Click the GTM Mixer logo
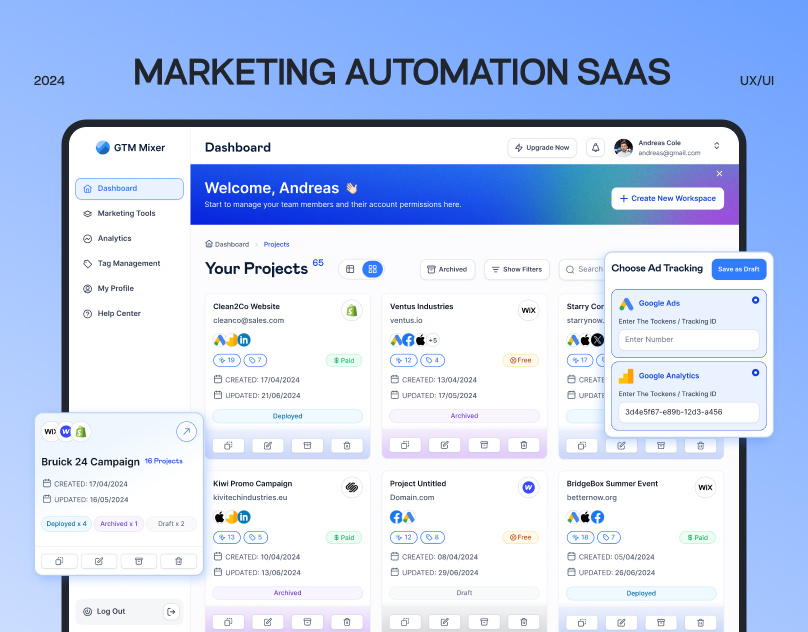808x632 pixels. point(128,147)
